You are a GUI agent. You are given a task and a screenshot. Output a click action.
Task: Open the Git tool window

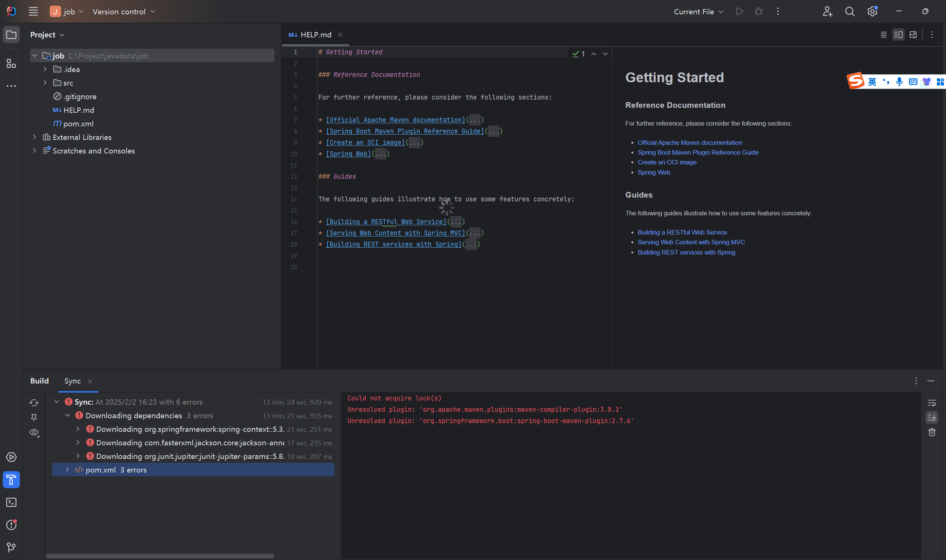click(x=11, y=547)
